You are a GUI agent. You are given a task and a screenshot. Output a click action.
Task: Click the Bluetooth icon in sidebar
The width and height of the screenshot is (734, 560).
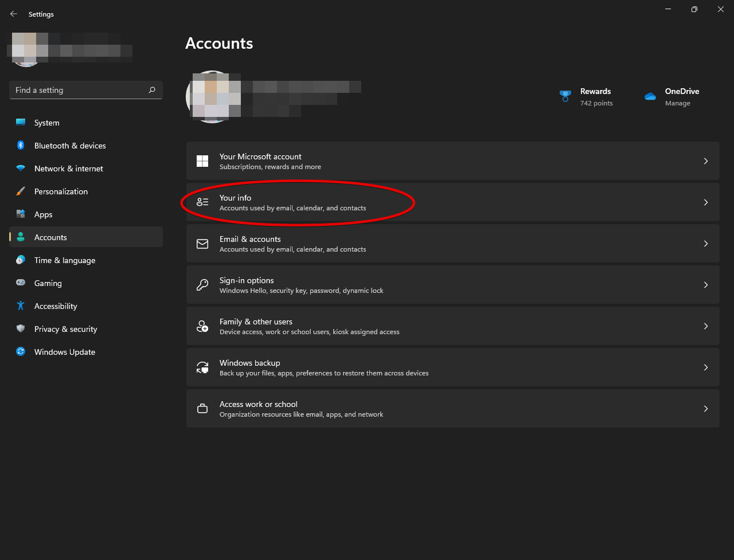[21, 146]
